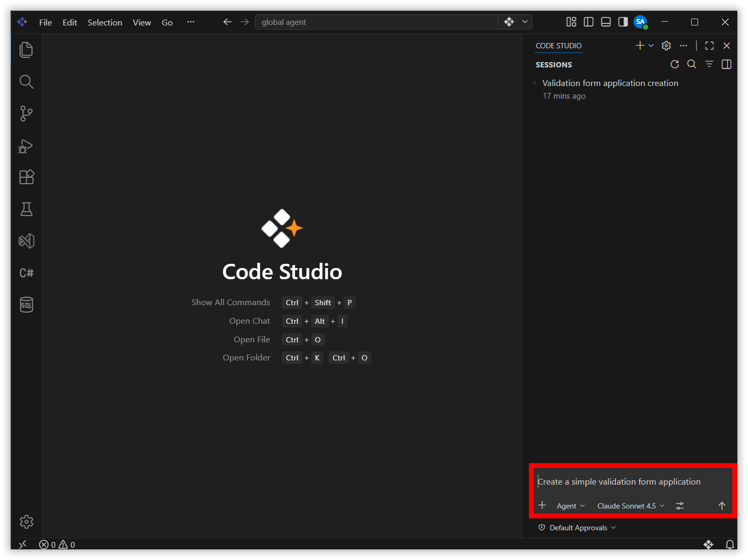Open the SQL database view
The image size is (748, 560).
pyautogui.click(x=26, y=305)
